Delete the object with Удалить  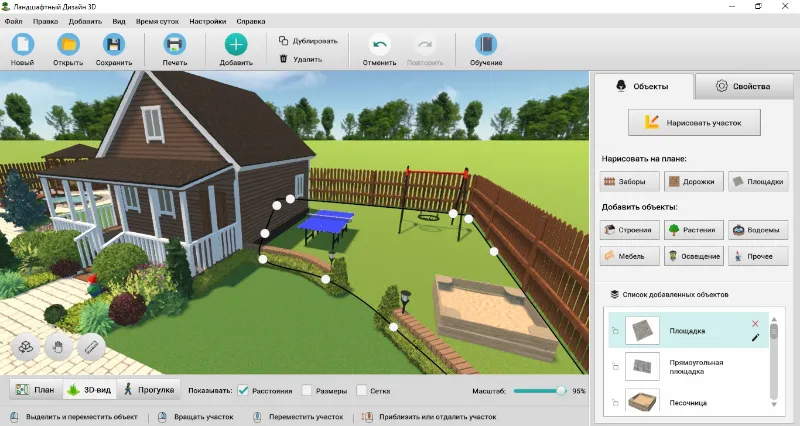(301, 59)
